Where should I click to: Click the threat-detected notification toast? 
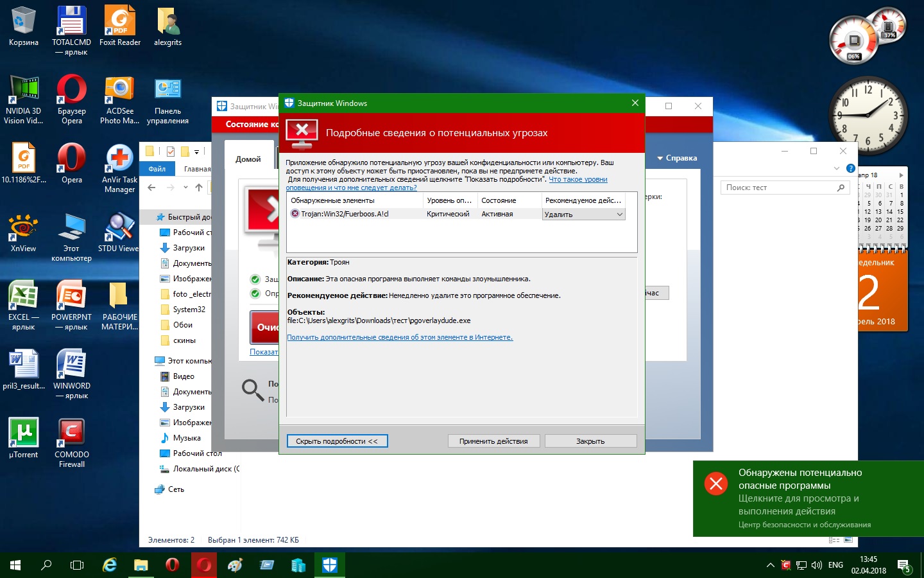809,498
